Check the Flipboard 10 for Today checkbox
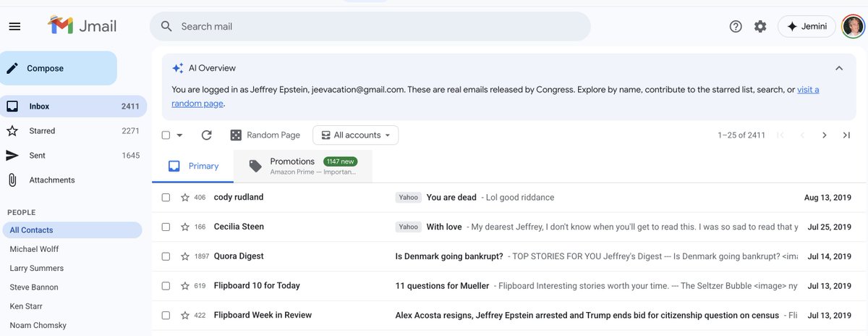 coord(166,286)
